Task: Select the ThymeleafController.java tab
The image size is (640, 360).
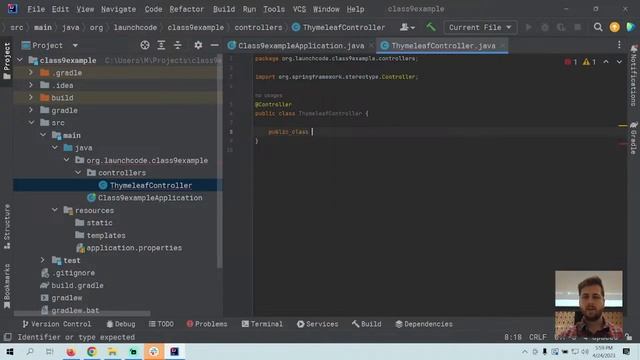Action: pyautogui.click(x=443, y=46)
